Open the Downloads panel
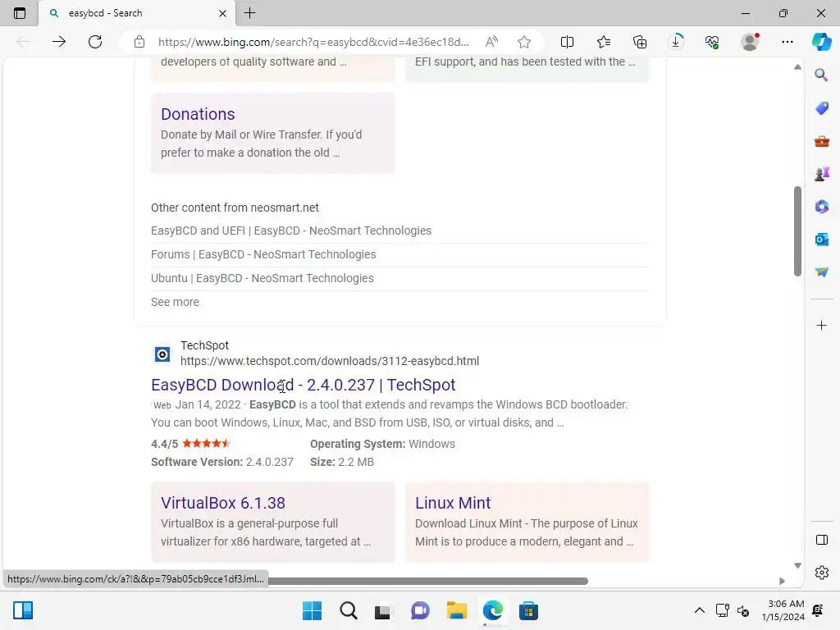 [x=676, y=42]
